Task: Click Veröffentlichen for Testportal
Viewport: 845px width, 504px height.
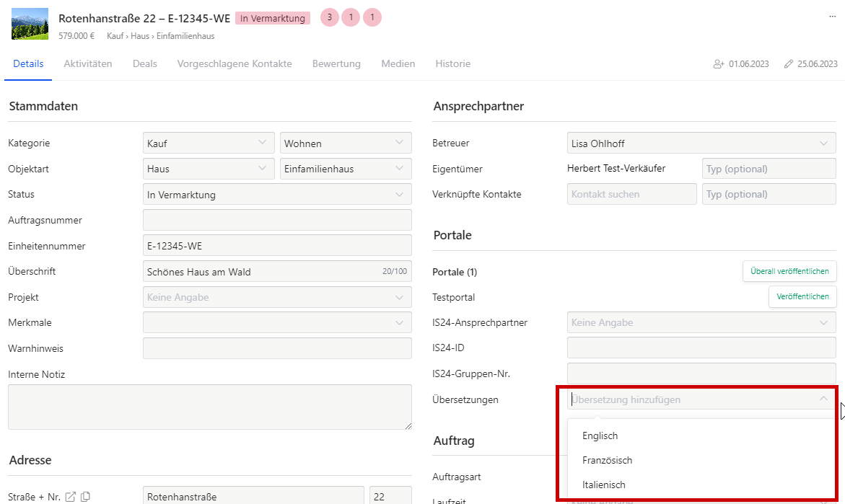Action: [802, 296]
